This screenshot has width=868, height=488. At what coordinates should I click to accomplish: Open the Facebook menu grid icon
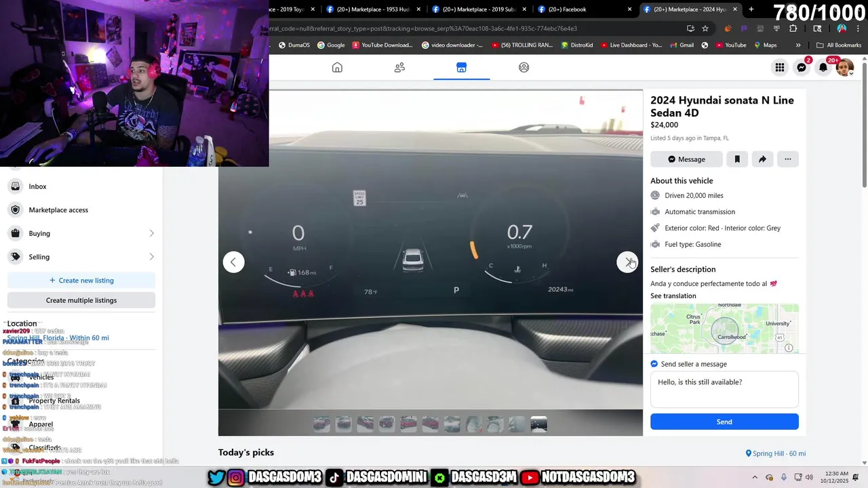pos(780,67)
